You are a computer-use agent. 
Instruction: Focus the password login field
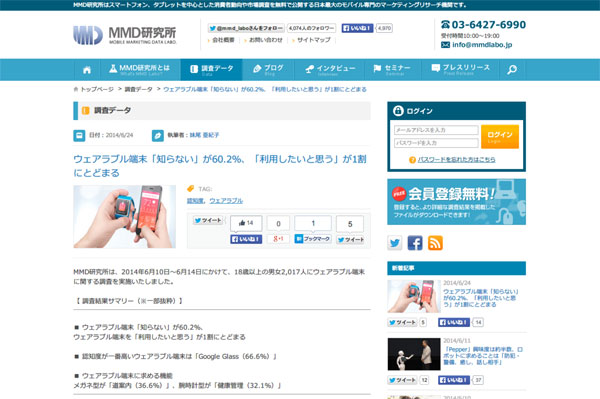[436, 143]
